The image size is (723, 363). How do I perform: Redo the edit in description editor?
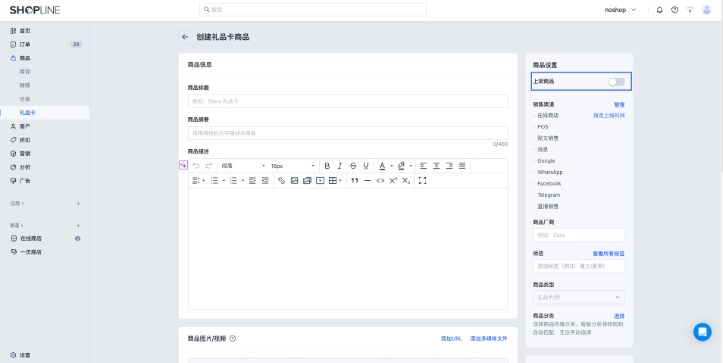209,166
